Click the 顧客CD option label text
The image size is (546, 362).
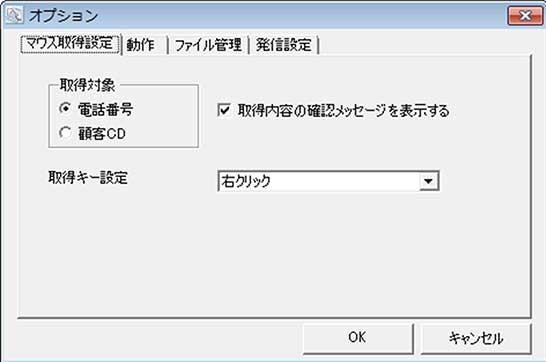point(102,134)
